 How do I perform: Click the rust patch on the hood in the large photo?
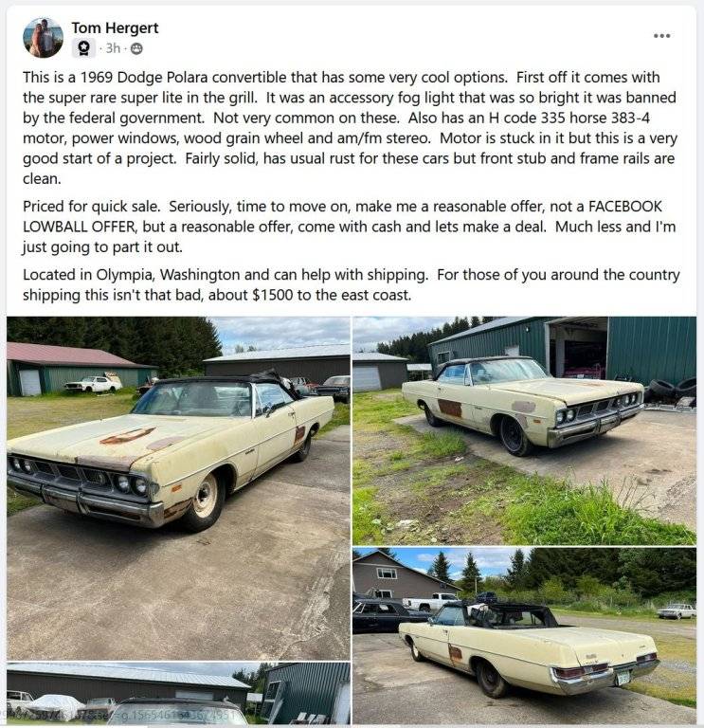pyautogui.click(x=127, y=436)
